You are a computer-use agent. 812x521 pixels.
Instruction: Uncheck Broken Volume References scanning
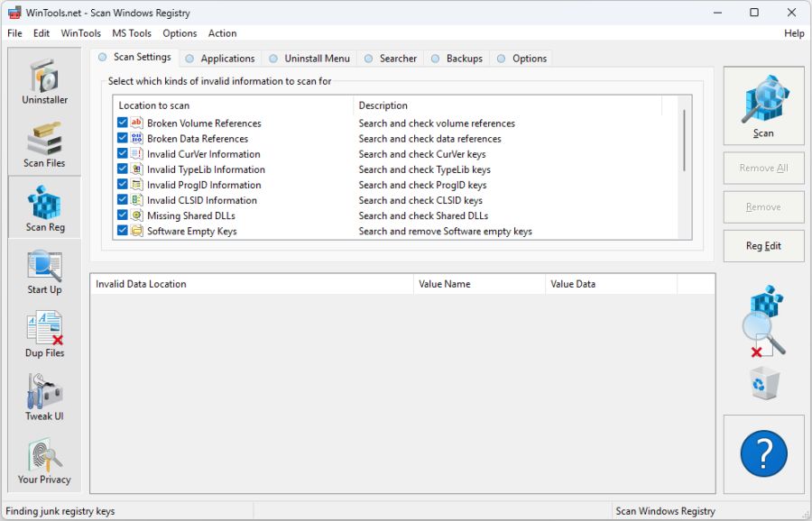[x=123, y=123]
